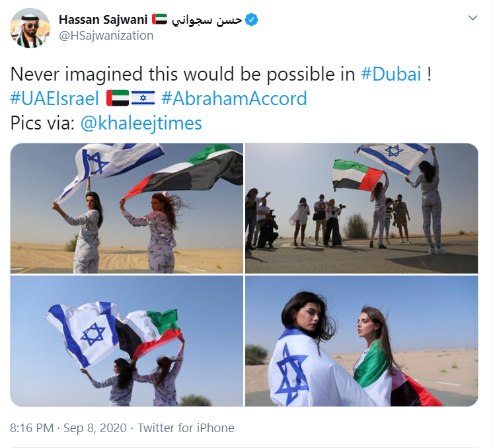The height and width of the screenshot is (448, 495).
Task: Click the UAE flag emoji beside the name
Action: click(159, 20)
